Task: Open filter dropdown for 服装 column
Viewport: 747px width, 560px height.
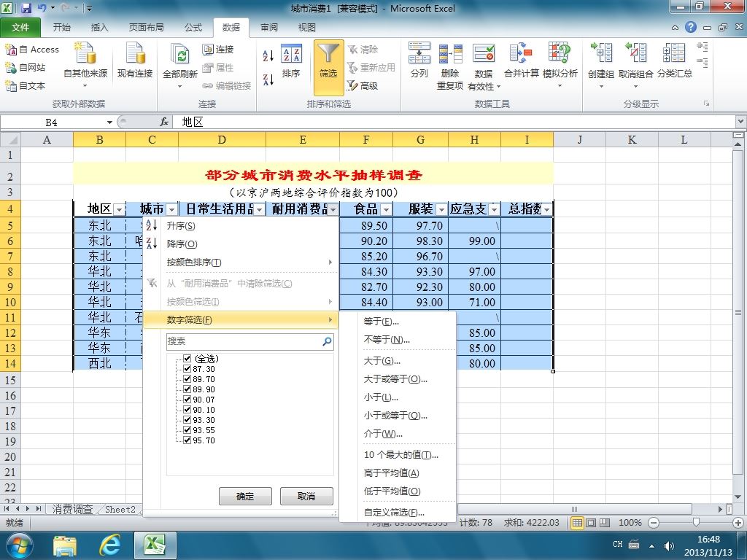Action: [x=441, y=209]
